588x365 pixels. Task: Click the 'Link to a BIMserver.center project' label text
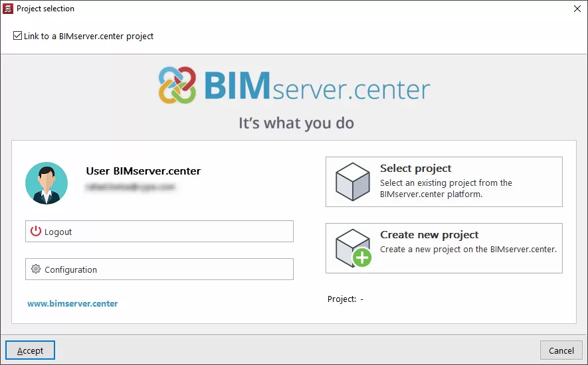[88, 36]
